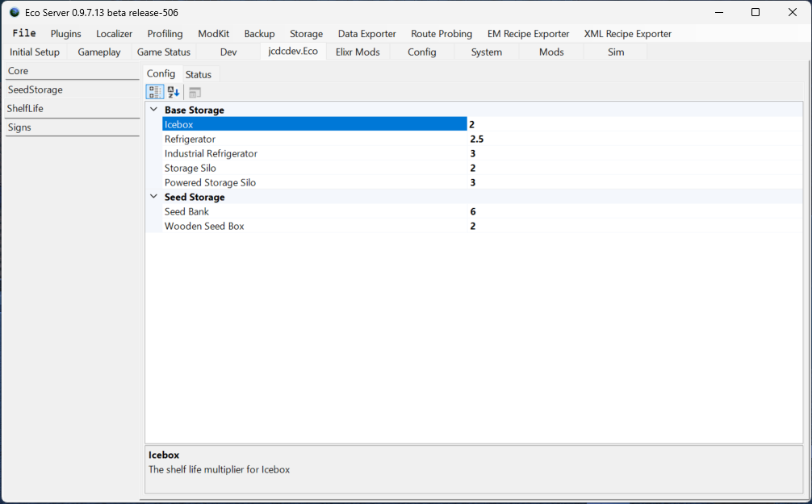Switch to the top-row Config tab

point(422,52)
